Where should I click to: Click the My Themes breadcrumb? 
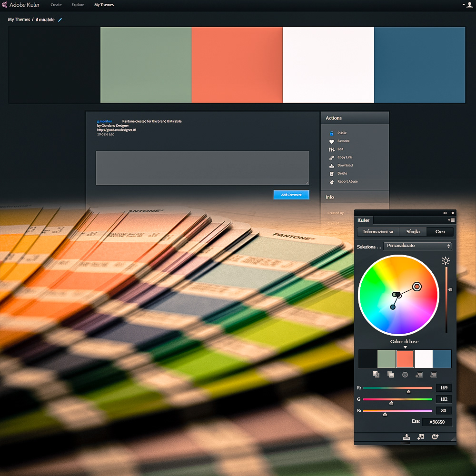tap(19, 20)
